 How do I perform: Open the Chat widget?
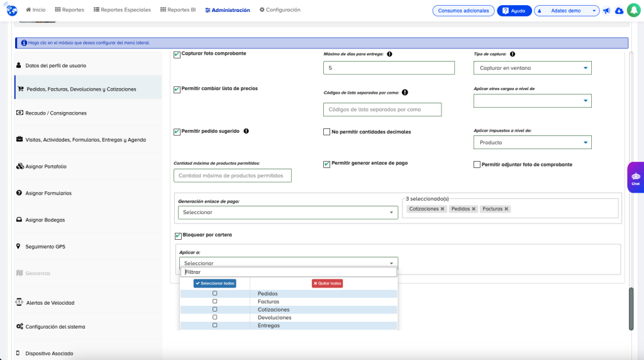[x=635, y=177]
